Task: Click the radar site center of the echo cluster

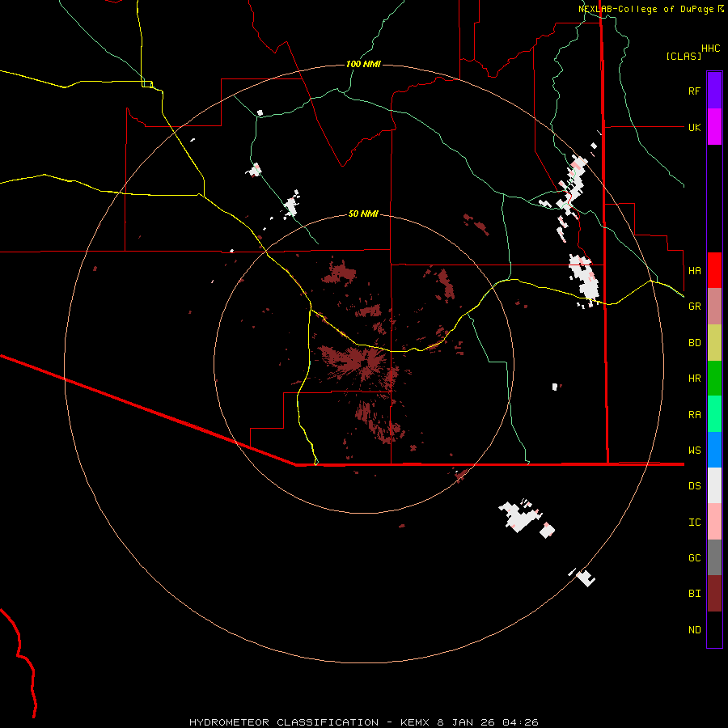Action: (365, 363)
